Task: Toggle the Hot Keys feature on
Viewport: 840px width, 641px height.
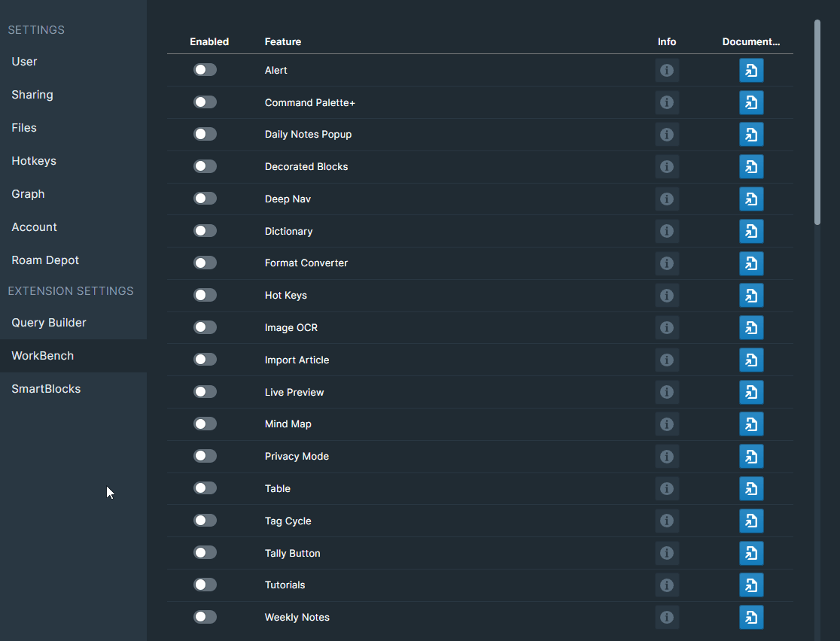Action: click(x=205, y=295)
